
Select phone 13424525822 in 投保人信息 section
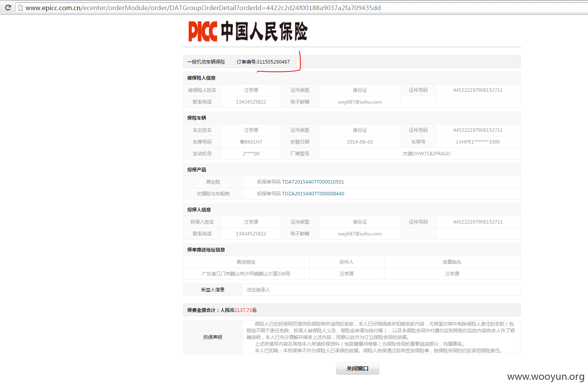(x=251, y=234)
